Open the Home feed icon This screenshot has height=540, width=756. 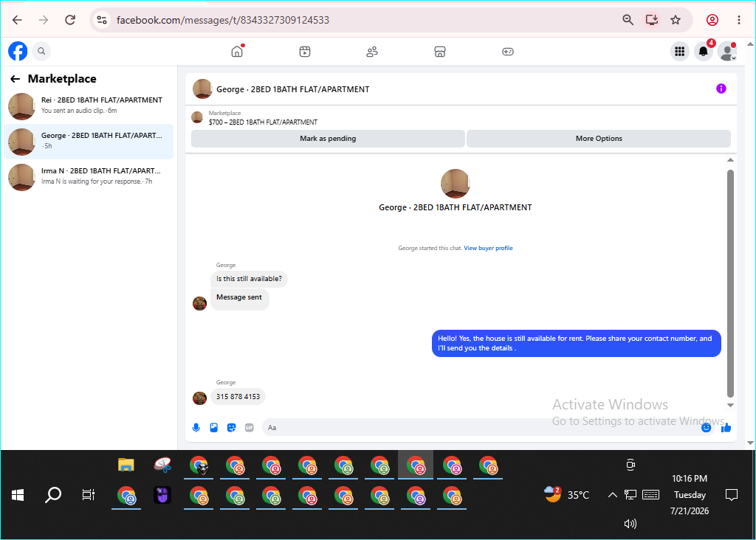(237, 51)
